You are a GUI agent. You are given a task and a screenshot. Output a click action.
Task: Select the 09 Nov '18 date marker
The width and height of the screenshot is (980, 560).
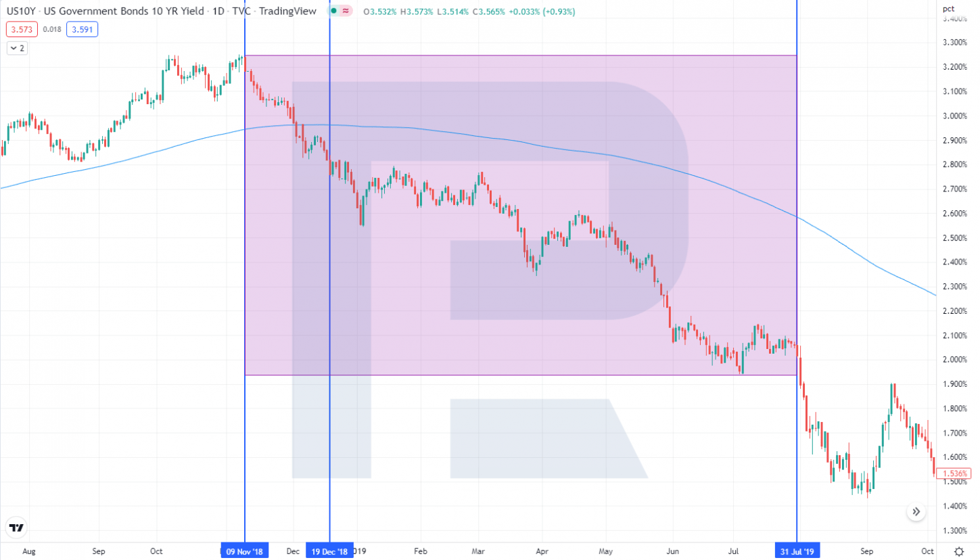(x=245, y=551)
